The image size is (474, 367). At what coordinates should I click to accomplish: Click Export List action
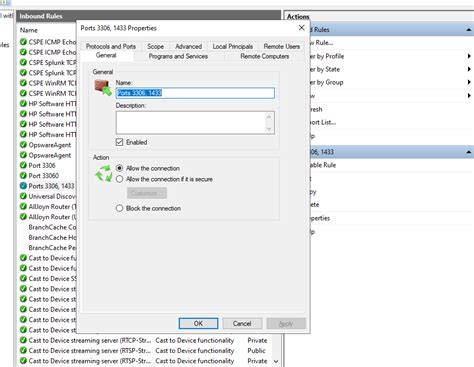(323, 122)
